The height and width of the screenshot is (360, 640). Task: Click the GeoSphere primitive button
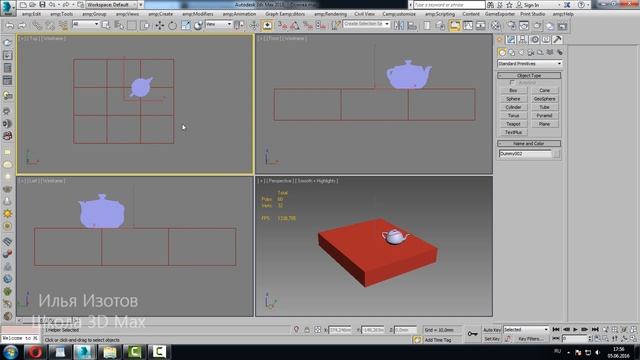[x=544, y=99]
